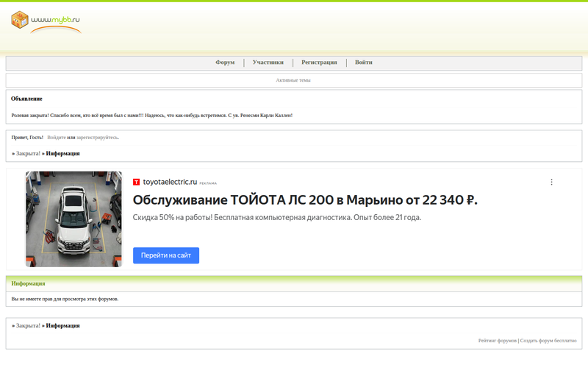Open the Рейтинг форумов footer link

pos(497,341)
